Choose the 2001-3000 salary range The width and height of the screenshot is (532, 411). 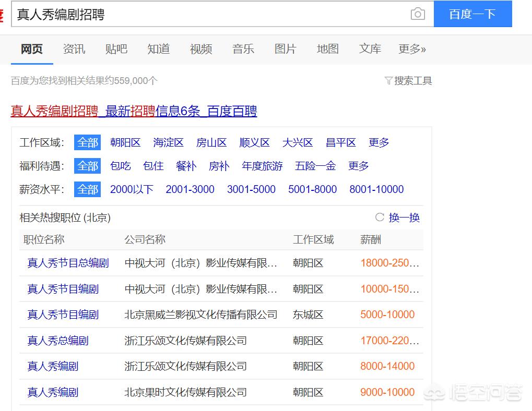[190, 189]
